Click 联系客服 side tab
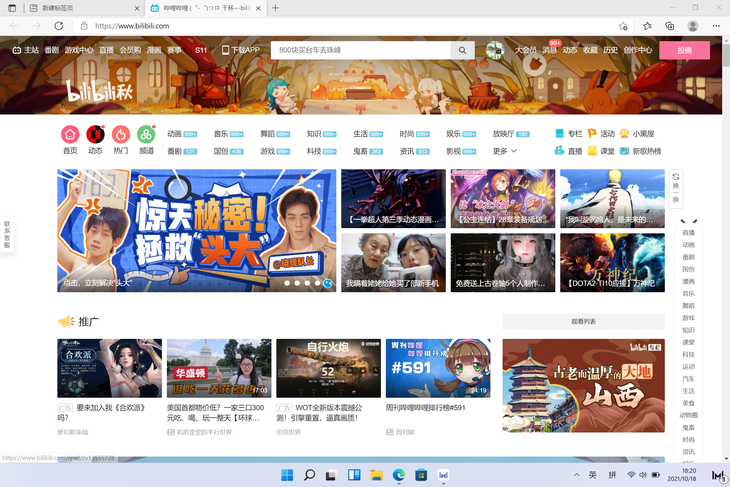The height and width of the screenshot is (487, 730). pyautogui.click(x=7, y=235)
